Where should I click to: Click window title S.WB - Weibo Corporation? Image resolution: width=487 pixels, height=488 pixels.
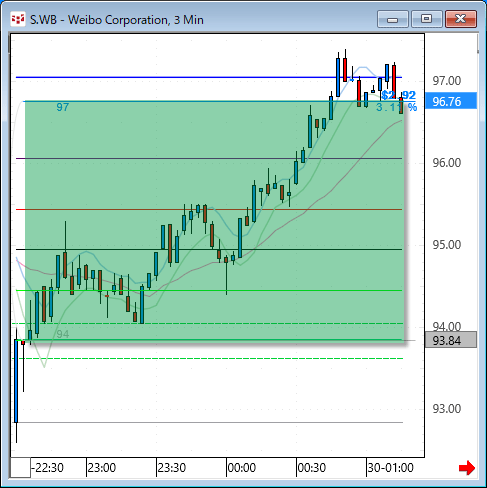tap(117, 20)
